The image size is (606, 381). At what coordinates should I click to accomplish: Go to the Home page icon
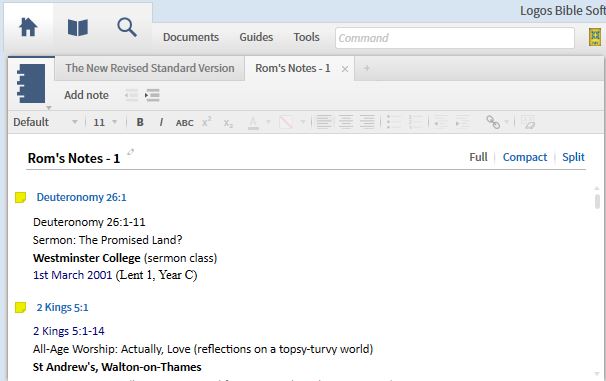coord(28,27)
